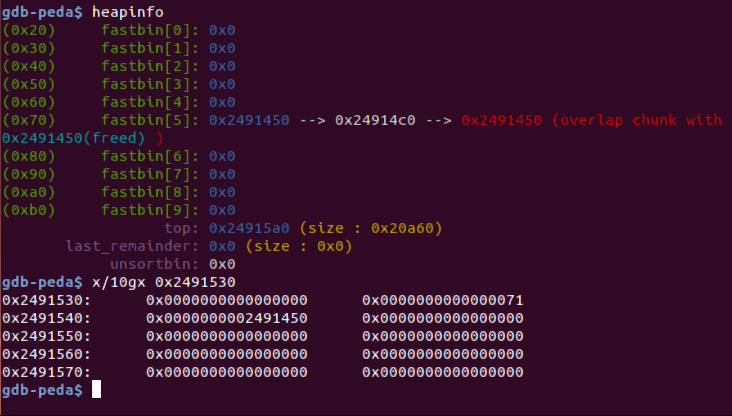
Task: Click the 0x0000000002491450 memory value
Action: pyautogui.click(x=227, y=318)
